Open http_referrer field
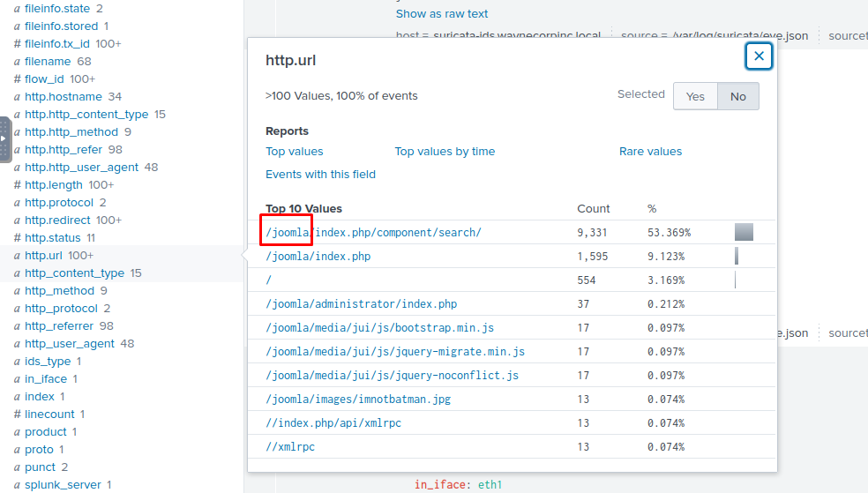Screen dimensions: 868x493 tap(59, 326)
